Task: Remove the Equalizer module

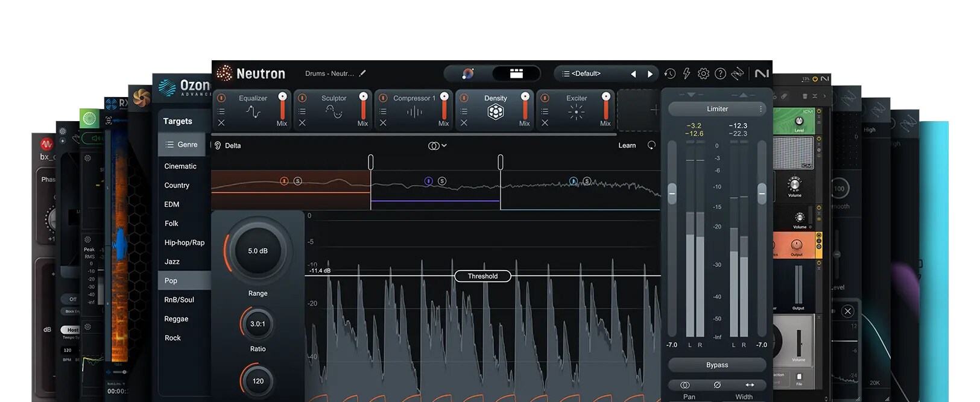Action: (x=221, y=123)
